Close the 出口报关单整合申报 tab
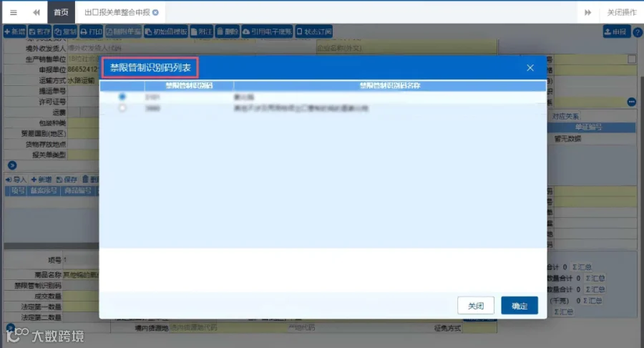The width and height of the screenshot is (644, 348). (x=156, y=12)
